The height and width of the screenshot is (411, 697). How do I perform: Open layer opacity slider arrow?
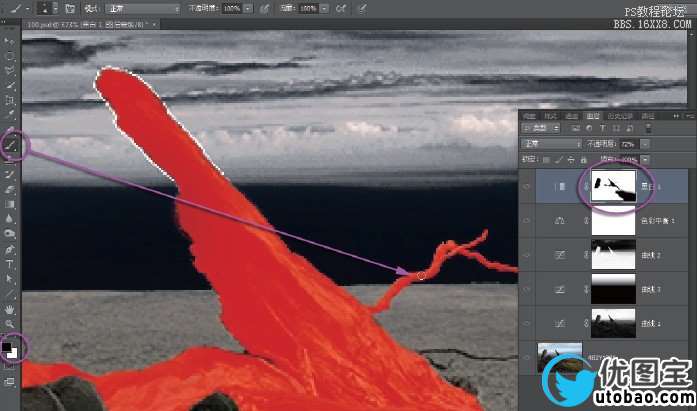coord(645,144)
